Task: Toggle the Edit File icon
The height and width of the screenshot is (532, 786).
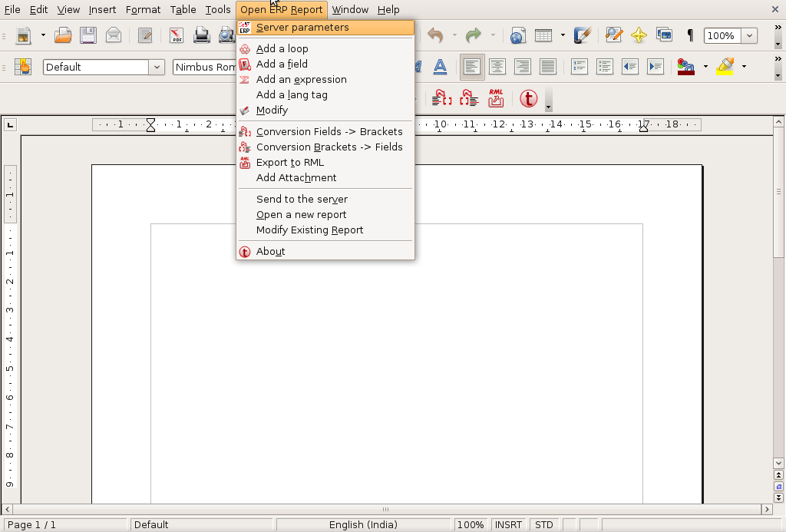Action: (145, 35)
